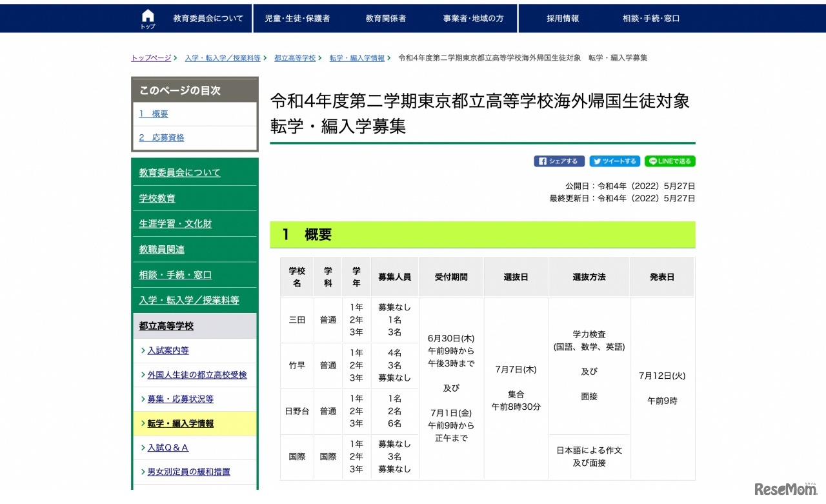
Task: Open the 学校教育 sidebar link
Action: tap(156, 198)
